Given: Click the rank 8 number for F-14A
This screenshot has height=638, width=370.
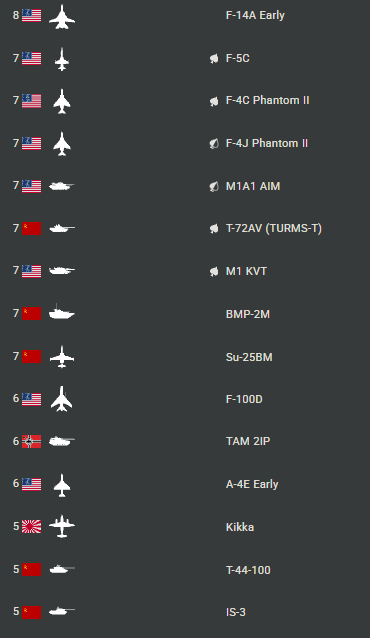Looking at the screenshot, I should 16,15.
